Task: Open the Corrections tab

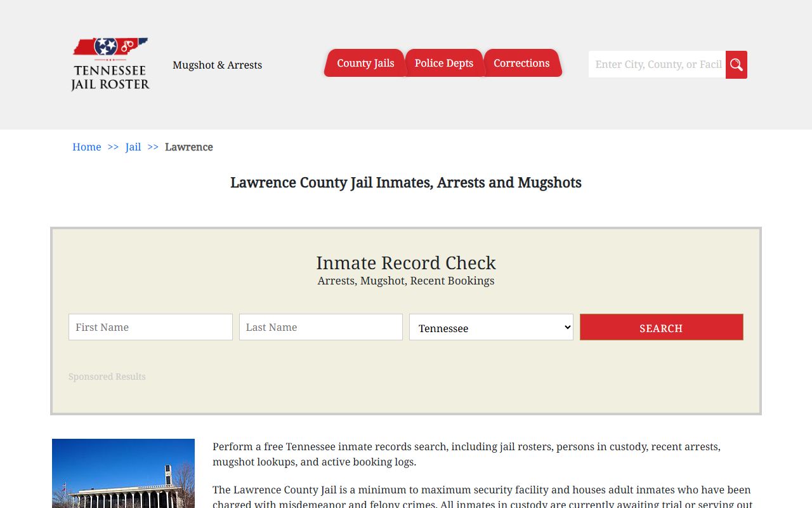Action: coord(521,63)
